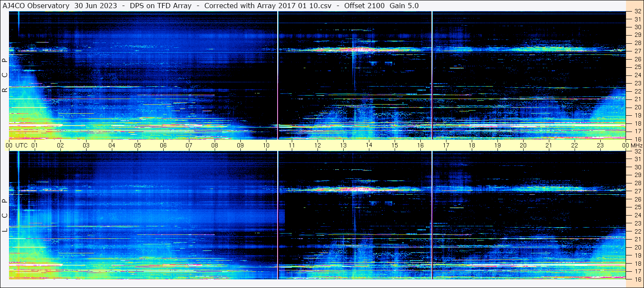This screenshot has width=644, height=288.
Task: Click the LCP panel's vertical axis label
Action: (5, 216)
